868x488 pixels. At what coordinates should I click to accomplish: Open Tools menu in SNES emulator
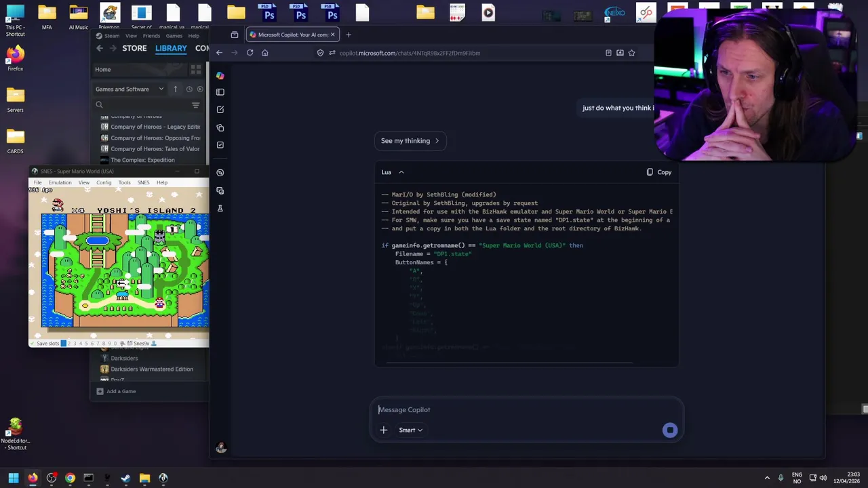(x=125, y=182)
